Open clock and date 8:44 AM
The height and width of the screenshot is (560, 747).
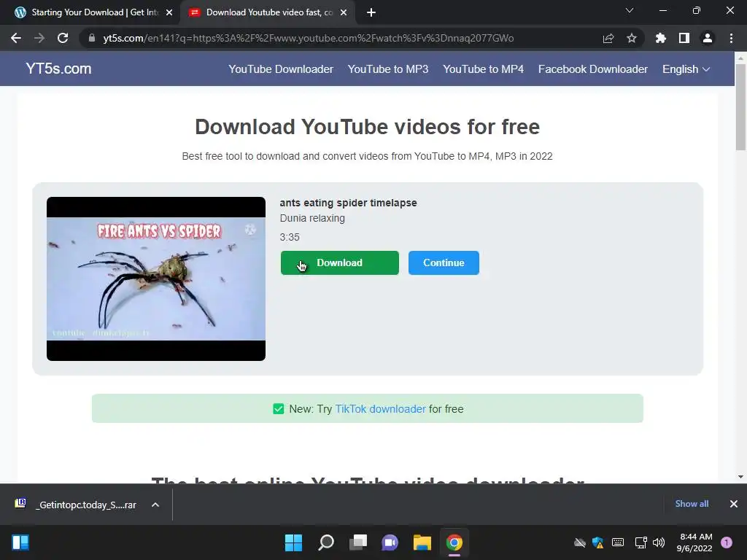click(694, 542)
